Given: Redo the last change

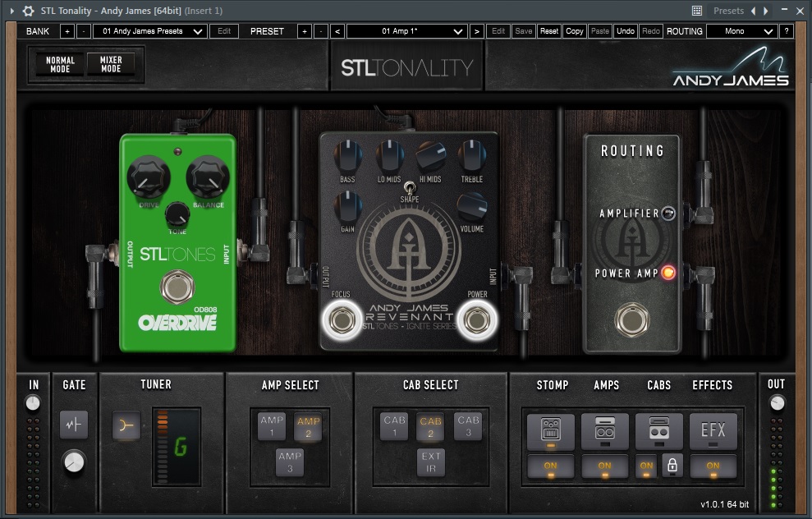Looking at the screenshot, I should pos(651,31).
